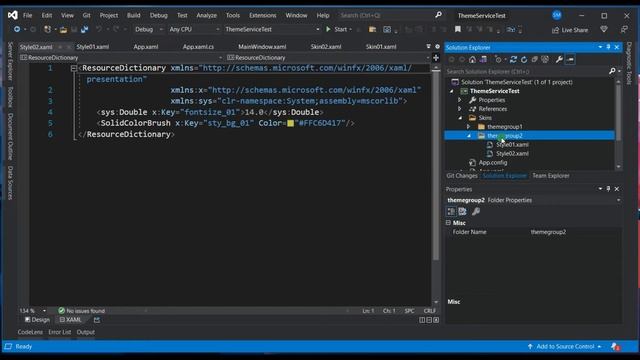Image resolution: width=640 pixels, height=360 pixels.
Task: Click the Home icon in Solution Explorer toolbar
Action: 472,60
